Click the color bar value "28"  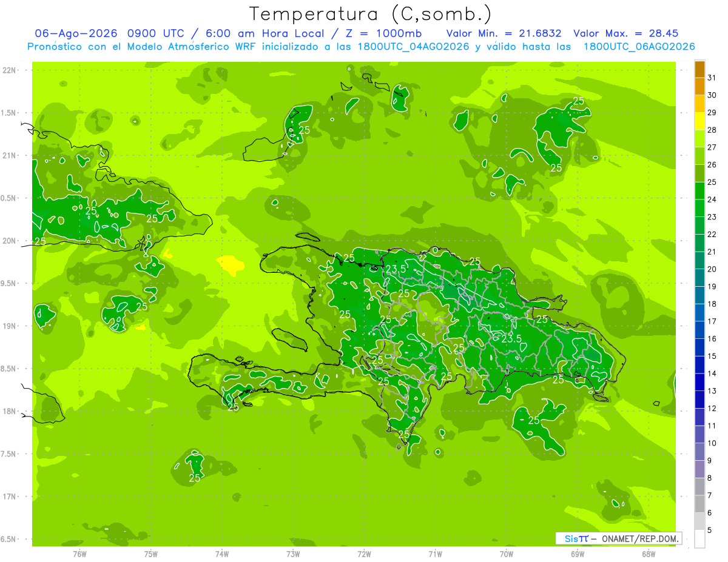(712, 130)
